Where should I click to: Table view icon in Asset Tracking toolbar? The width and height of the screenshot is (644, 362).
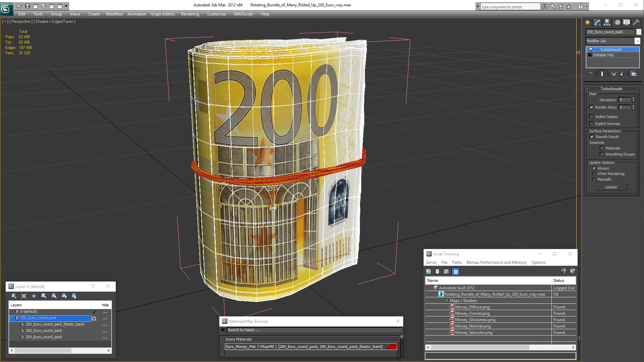[x=456, y=271]
